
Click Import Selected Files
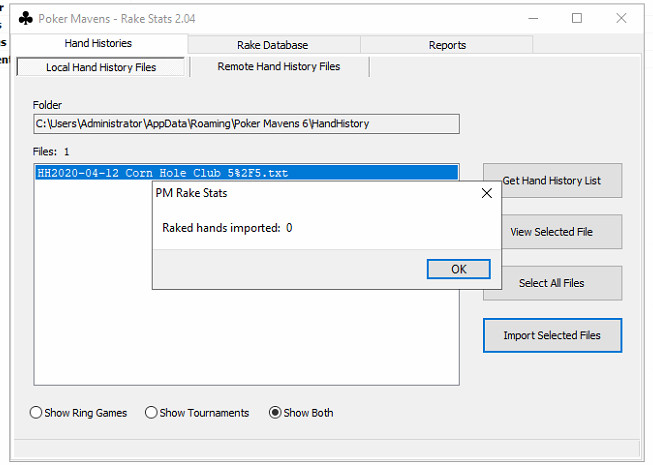coord(552,336)
